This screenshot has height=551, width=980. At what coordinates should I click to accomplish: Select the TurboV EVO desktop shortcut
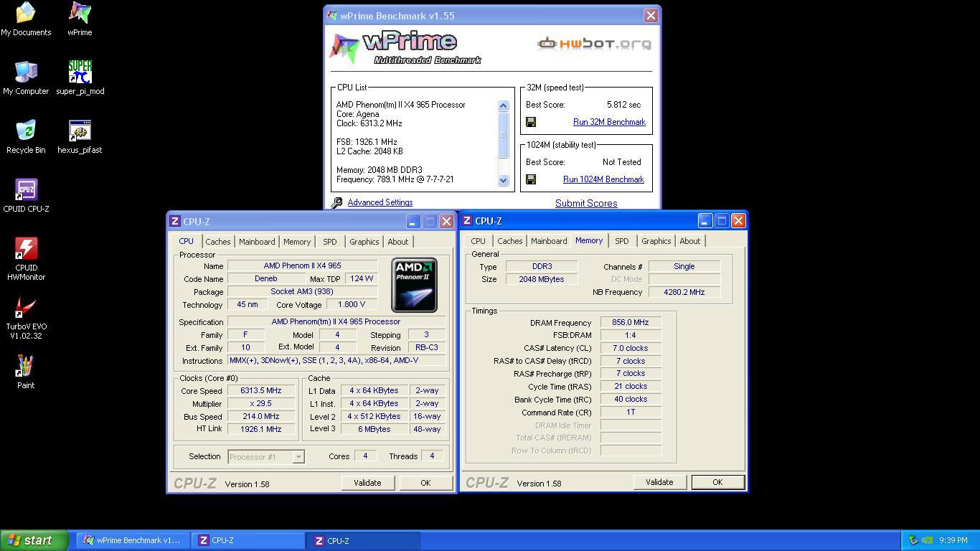(26, 318)
